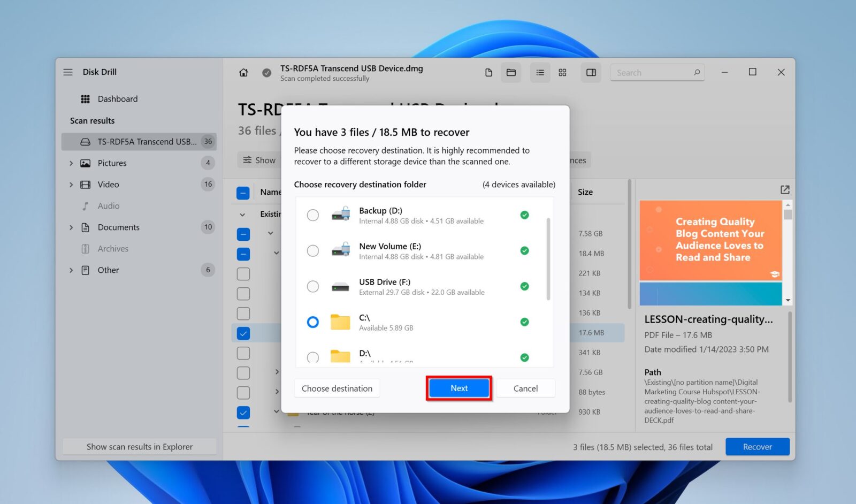This screenshot has height=504, width=856.
Task: Collapse the Existing files tree section
Action: tap(242, 213)
